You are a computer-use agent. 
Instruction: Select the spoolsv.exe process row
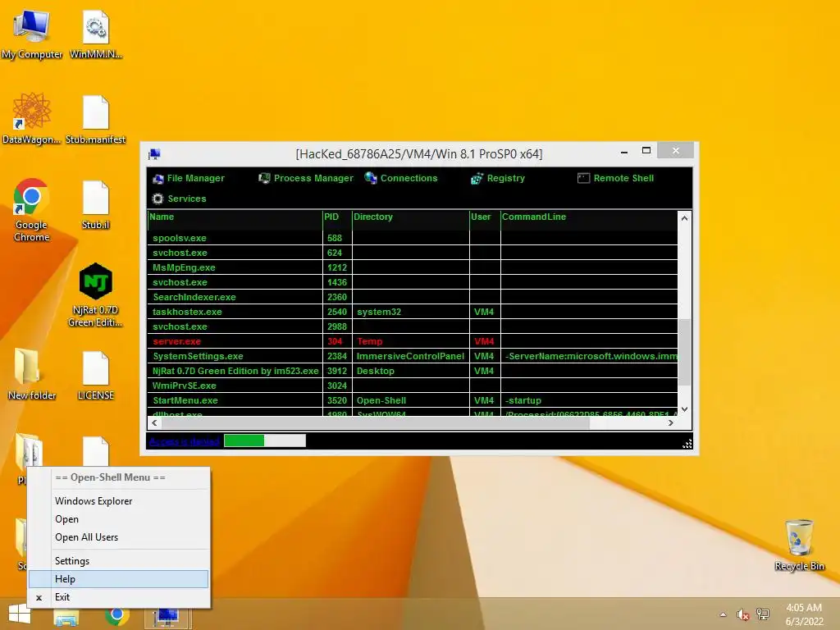(413, 238)
